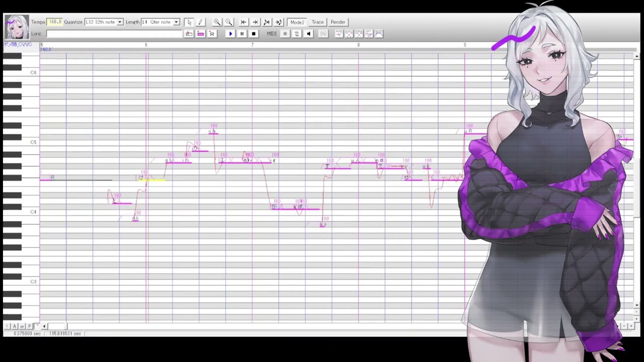The height and width of the screenshot is (362, 644).
Task: Click measure 8 marker on the ruler
Action: pyautogui.click(x=358, y=45)
